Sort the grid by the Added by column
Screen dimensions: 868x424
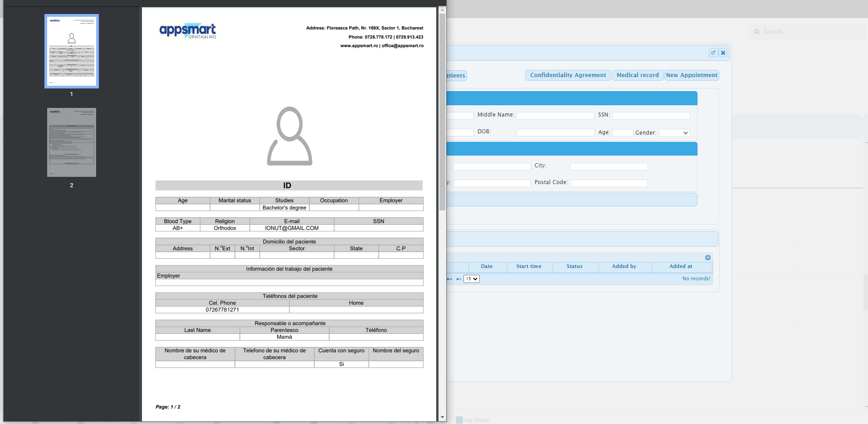click(624, 267)
